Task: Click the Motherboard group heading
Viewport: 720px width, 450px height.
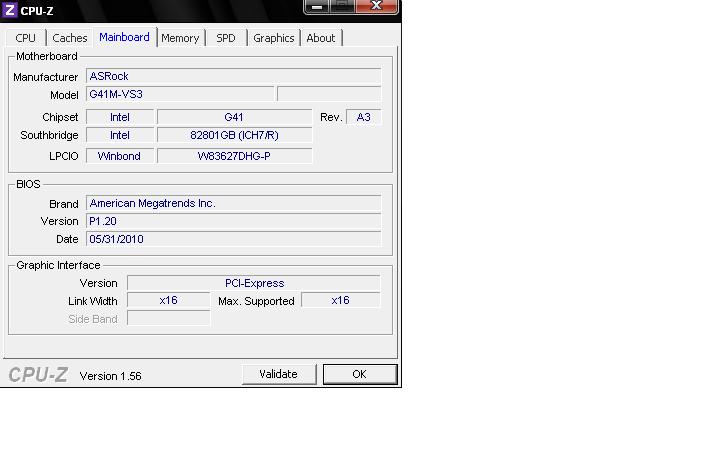Action: pyautogui.click(x=46, y=56)
